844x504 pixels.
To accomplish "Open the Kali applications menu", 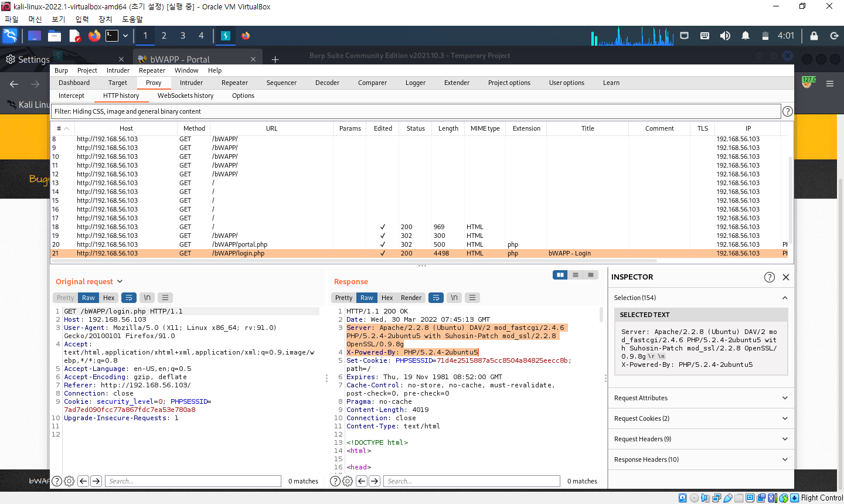I will tap(10, 36).
